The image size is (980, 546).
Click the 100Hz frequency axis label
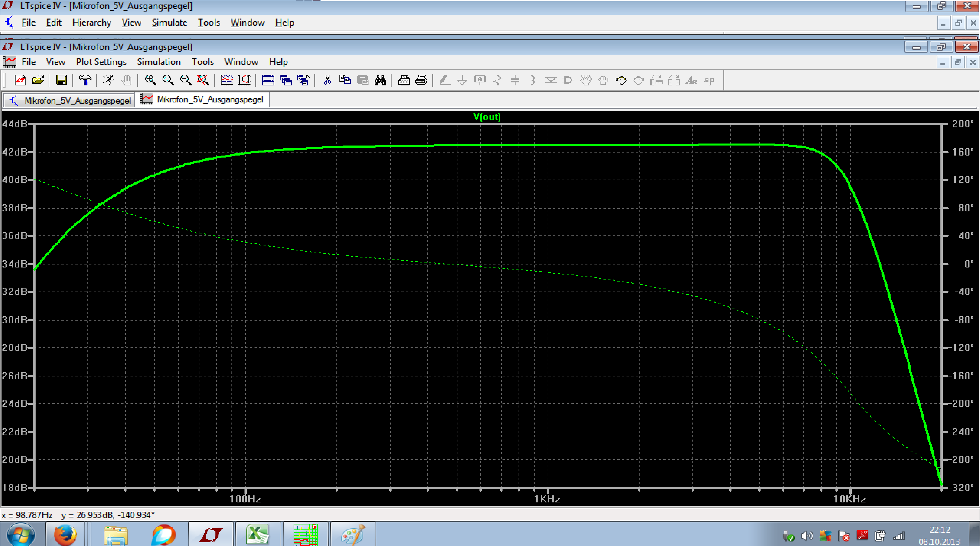[x=245, y=499]
